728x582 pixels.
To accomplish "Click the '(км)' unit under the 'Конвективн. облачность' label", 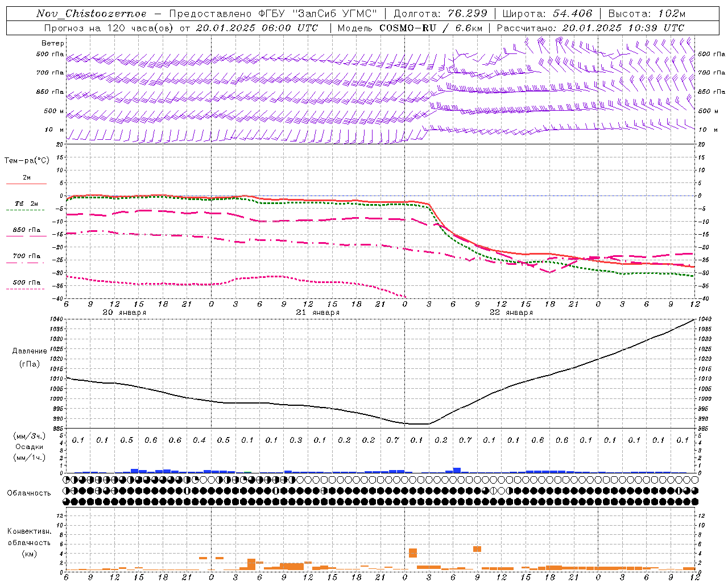I will pos(29,554).
